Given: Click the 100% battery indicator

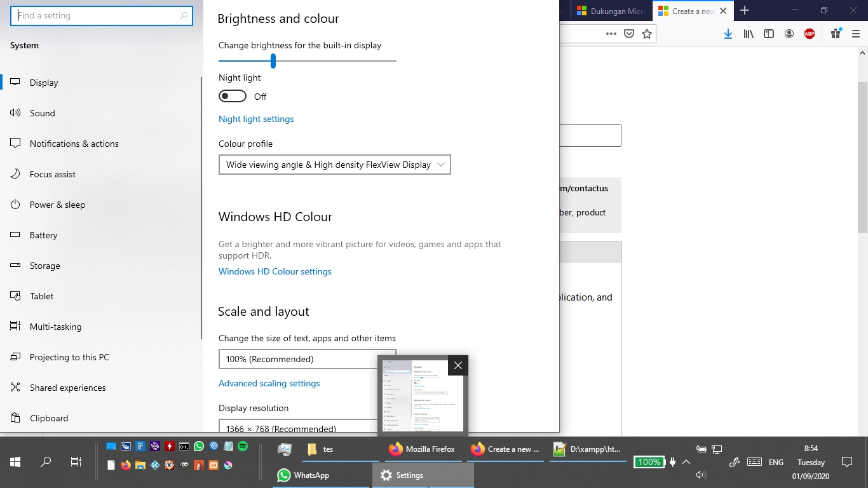Looking at the screenshot, I should click(x=649, y=462).
